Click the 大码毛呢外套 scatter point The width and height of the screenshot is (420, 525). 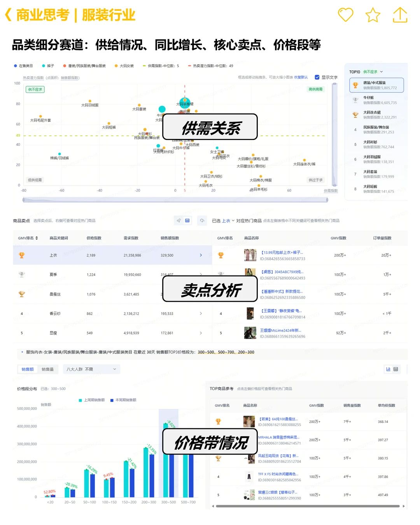tap(40, 116)
